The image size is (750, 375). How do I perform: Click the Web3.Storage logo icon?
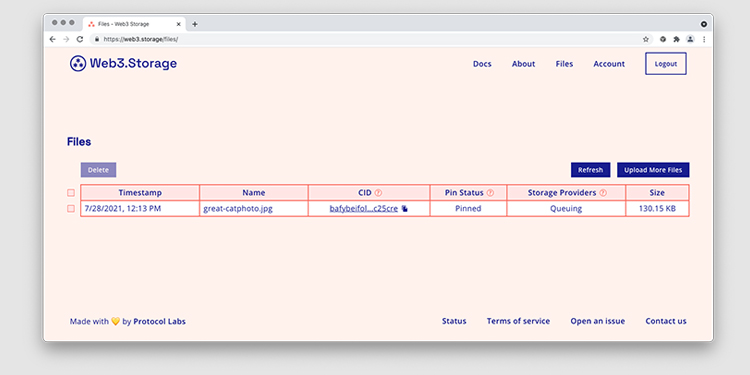tap(78, 63)
